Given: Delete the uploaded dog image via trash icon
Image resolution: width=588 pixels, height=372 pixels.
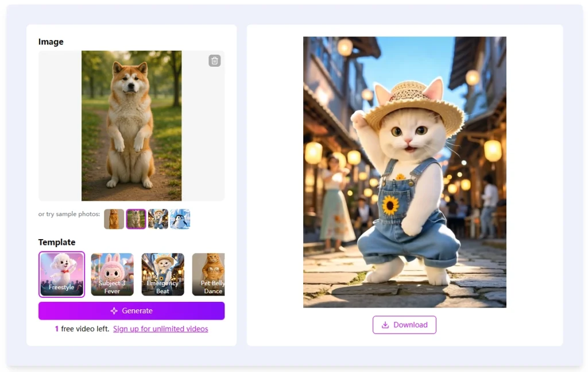Looking at the screenshot, I should 215,60.
